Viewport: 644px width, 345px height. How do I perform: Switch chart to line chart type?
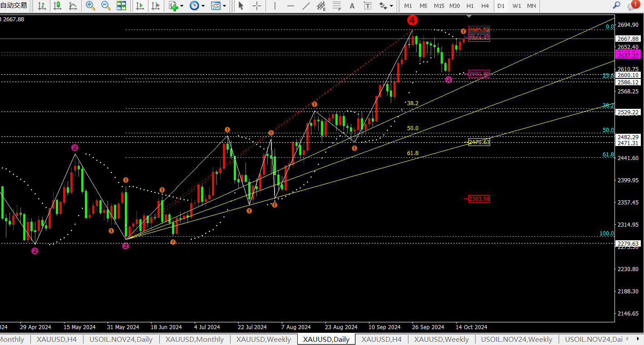click(73, 6)
